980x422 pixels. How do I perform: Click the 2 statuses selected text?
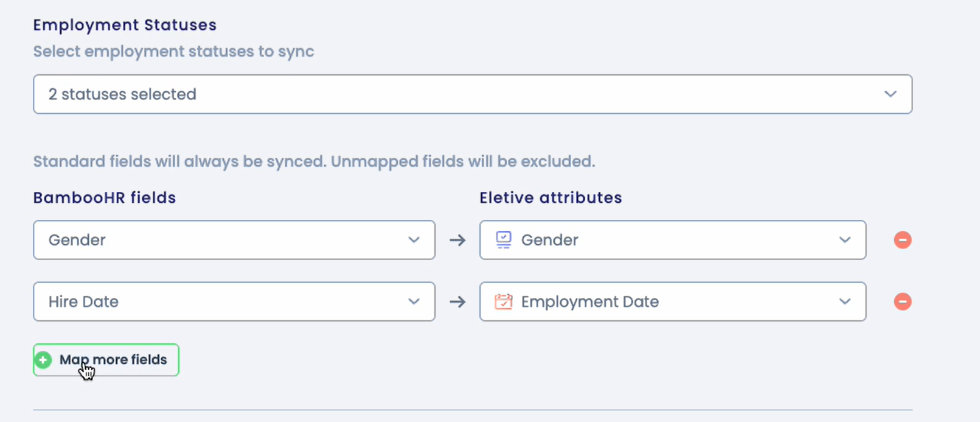(x=122, y=94)
